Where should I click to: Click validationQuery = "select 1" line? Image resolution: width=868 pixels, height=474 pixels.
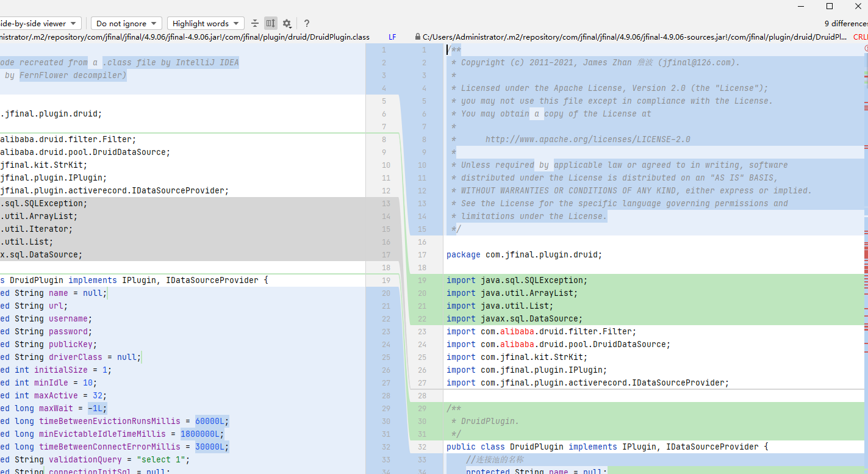95,459
